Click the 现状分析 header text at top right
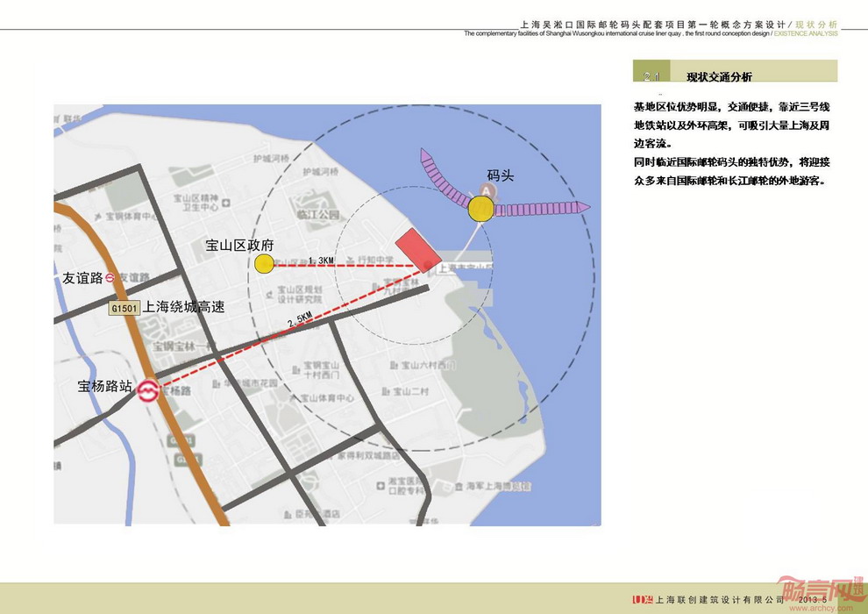Viewport: 868px width, 614px height. tap(816, 25)
